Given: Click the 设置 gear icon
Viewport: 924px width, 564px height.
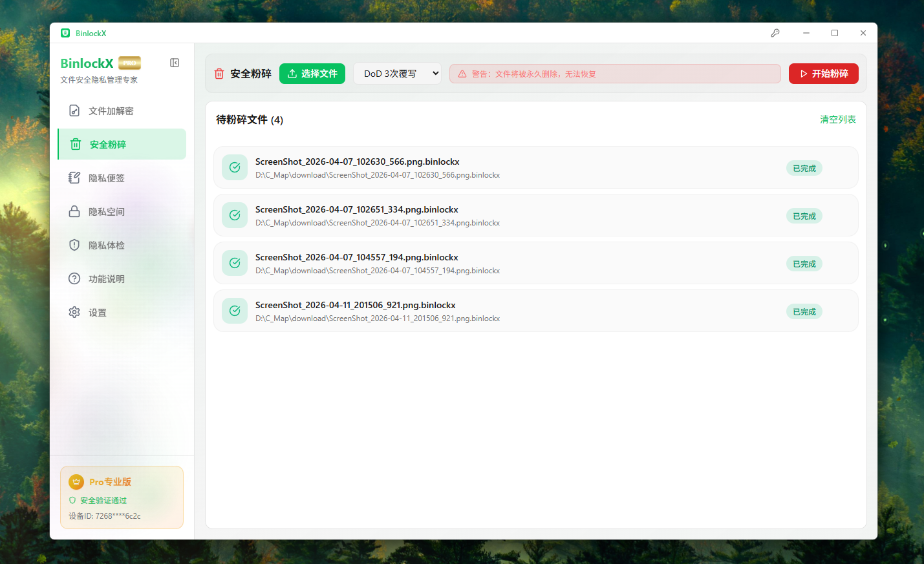Looking at the screenshot, I should click(74, 312).
